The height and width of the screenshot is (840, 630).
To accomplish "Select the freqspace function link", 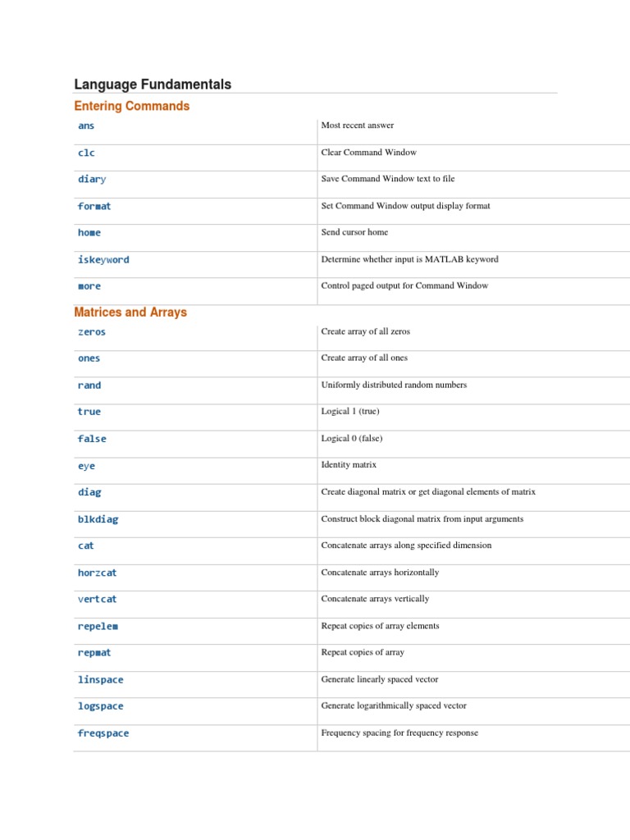I will point(103,733).
